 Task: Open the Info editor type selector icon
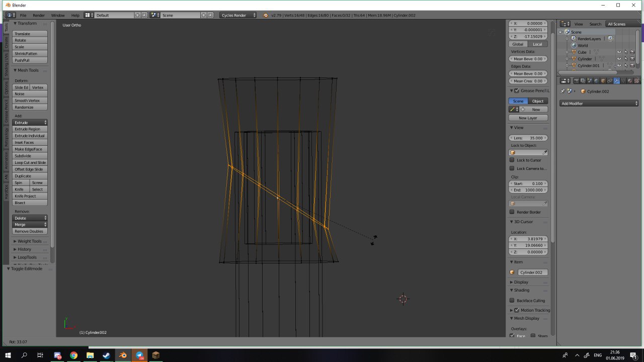point(11,15)
